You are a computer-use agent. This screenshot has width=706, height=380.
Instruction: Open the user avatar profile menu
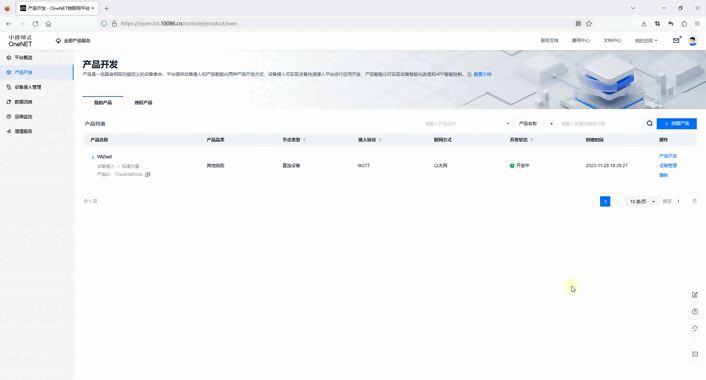(693, 41)
